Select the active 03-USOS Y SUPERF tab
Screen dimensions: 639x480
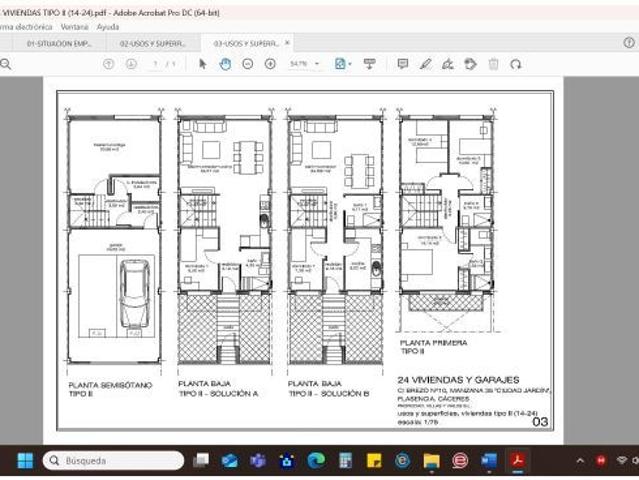[x=246, y=44]
